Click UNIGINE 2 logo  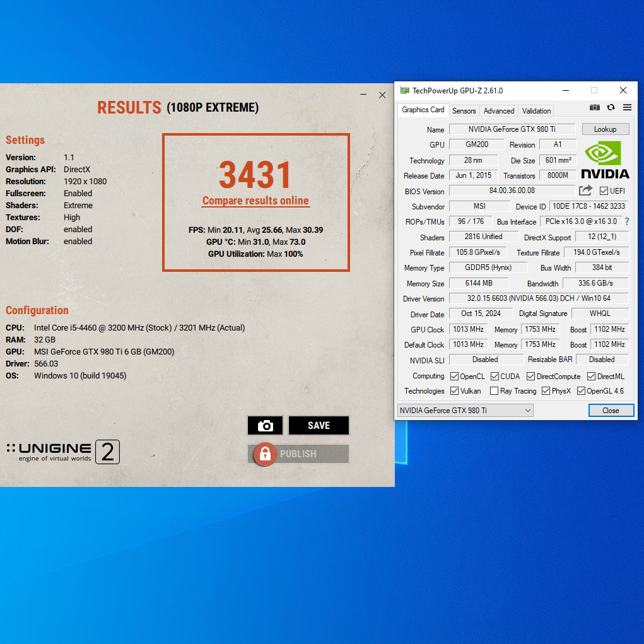(63, 452)
